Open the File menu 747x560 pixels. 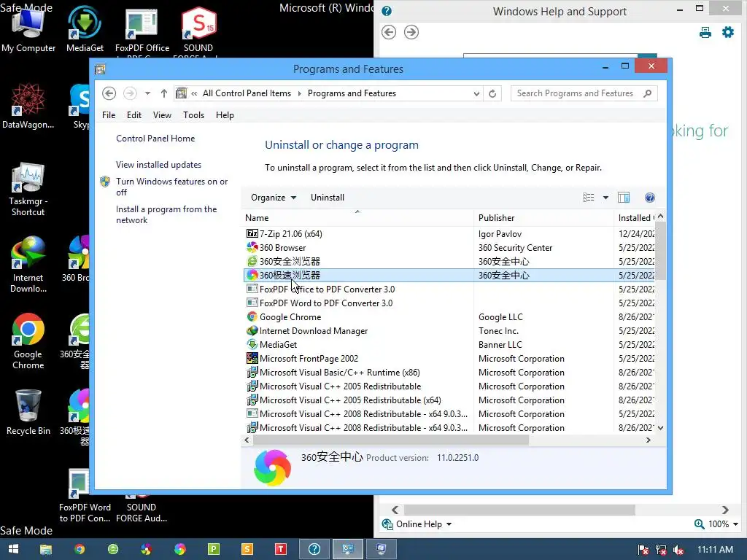pyautogui.click(x=109, y=115)
